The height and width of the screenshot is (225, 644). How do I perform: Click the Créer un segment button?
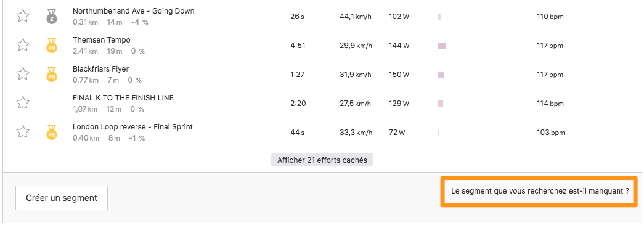[x=62, y=198]
